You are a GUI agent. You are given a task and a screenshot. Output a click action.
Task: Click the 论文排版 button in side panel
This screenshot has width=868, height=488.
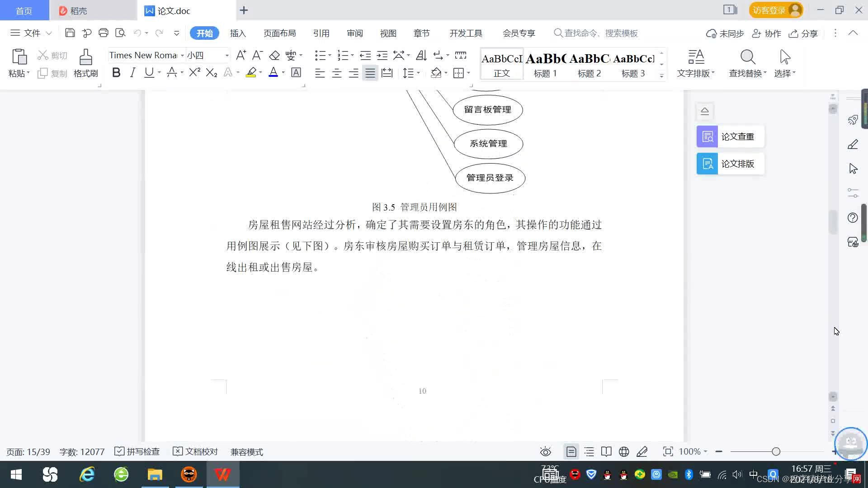(x=730, y=164)
